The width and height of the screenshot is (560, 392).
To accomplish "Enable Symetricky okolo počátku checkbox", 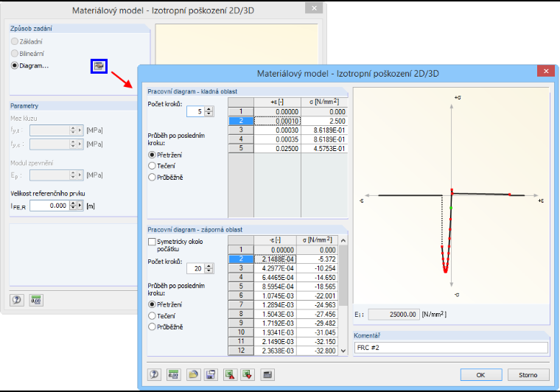I will pyautogui.click(x=152, y=242).
